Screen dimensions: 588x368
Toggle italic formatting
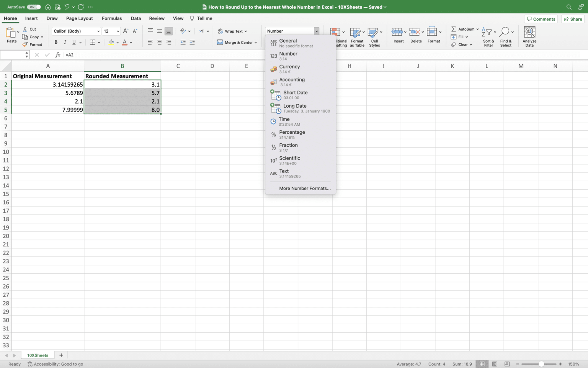[65, 42]
